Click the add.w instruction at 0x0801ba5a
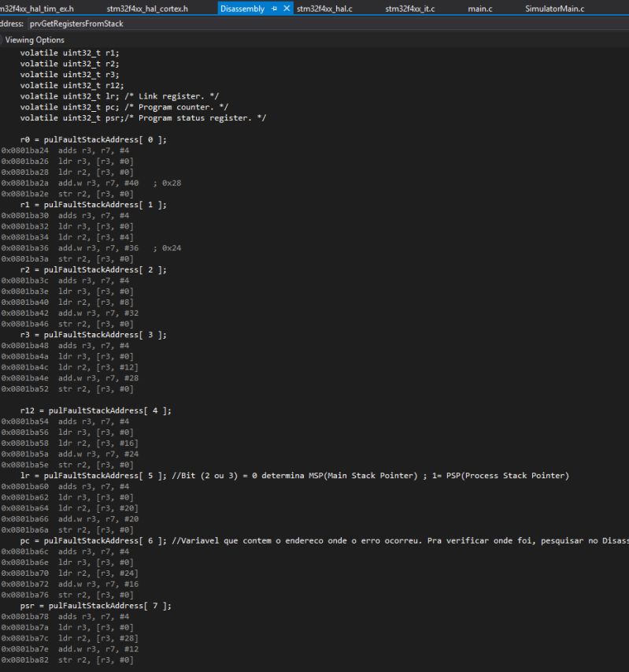 pos(70,454)
